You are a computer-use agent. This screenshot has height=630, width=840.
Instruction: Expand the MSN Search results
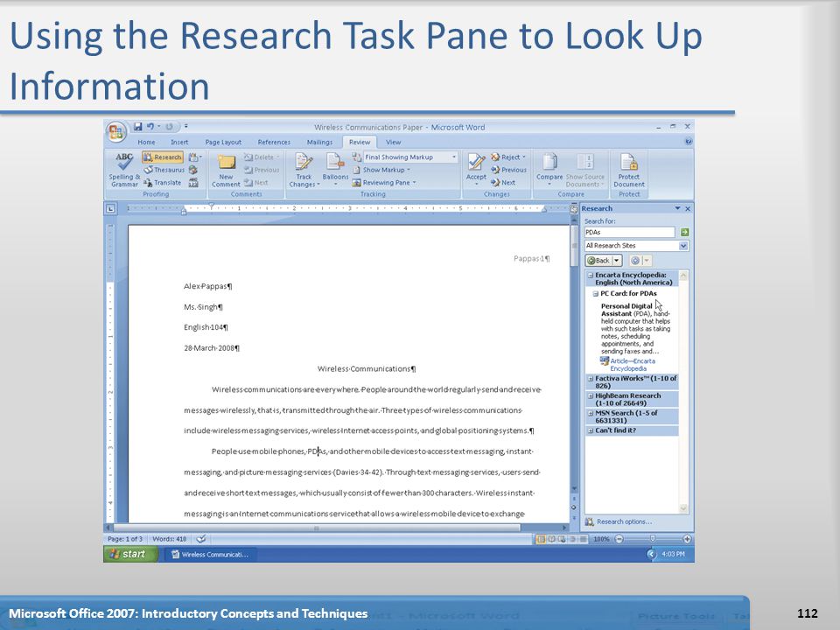coord(590,413)
